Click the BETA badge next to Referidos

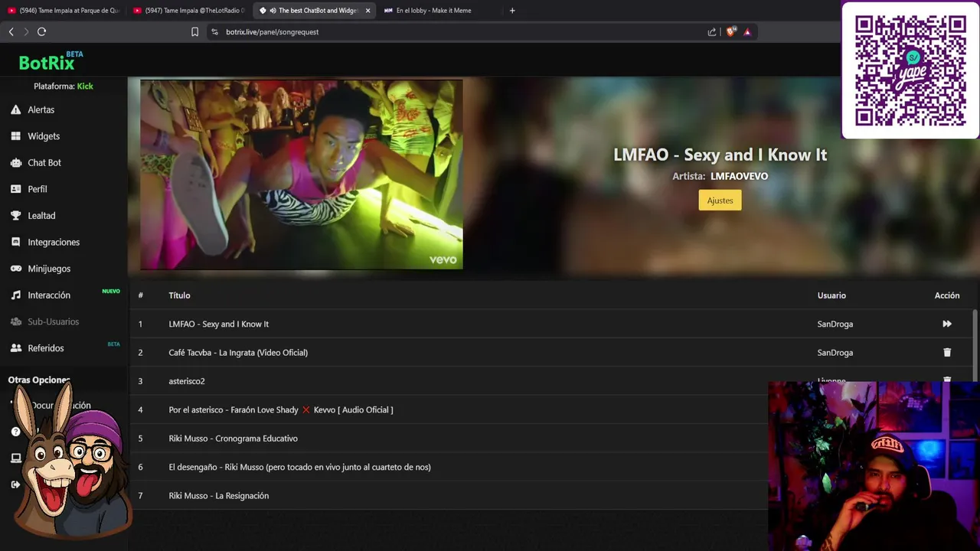113,344
